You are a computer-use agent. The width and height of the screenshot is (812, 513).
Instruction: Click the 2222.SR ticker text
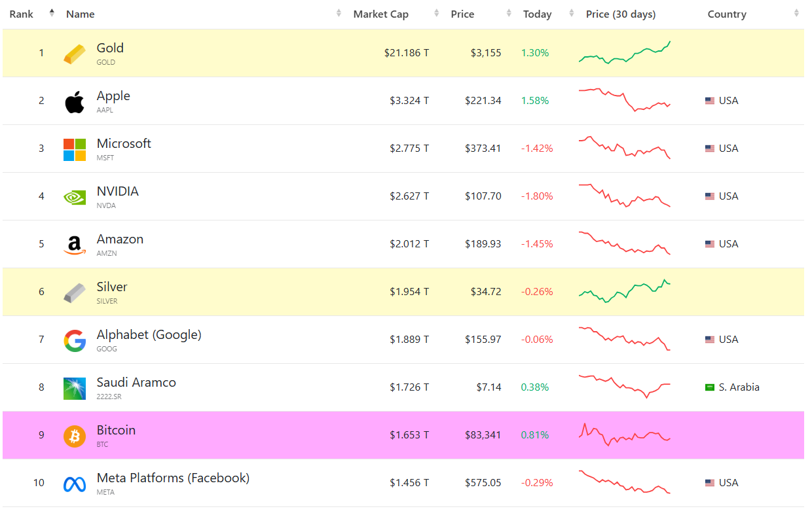(109, 397)
